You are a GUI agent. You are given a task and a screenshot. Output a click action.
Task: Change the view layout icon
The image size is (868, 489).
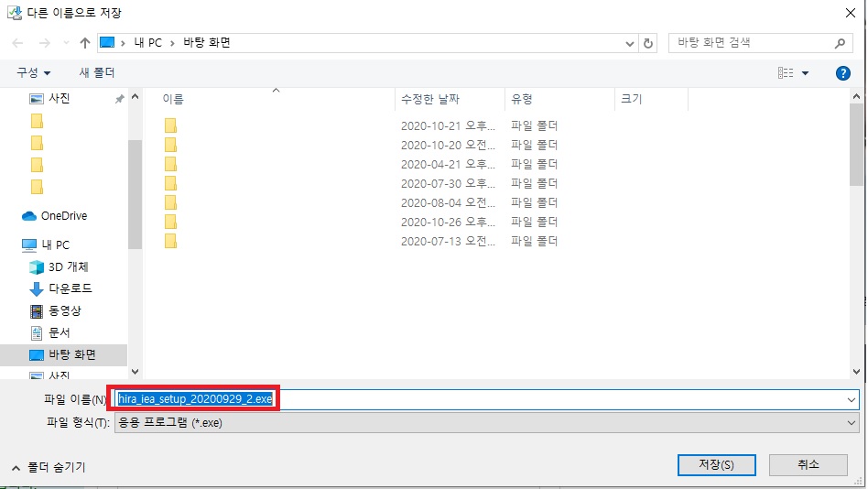click(785, 73)
